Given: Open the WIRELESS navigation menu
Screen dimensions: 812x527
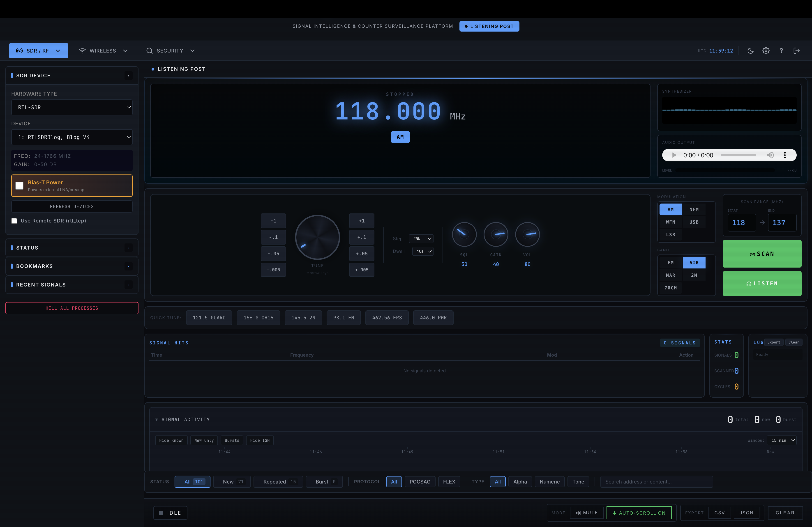Looking at the screenshot, I should click(103, 51).
